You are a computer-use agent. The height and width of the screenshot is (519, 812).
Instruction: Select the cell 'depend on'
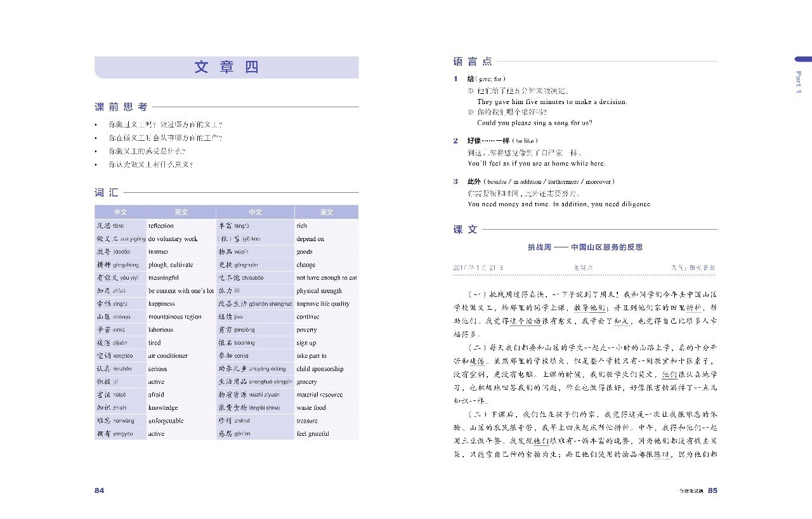(x=326, y=239)
